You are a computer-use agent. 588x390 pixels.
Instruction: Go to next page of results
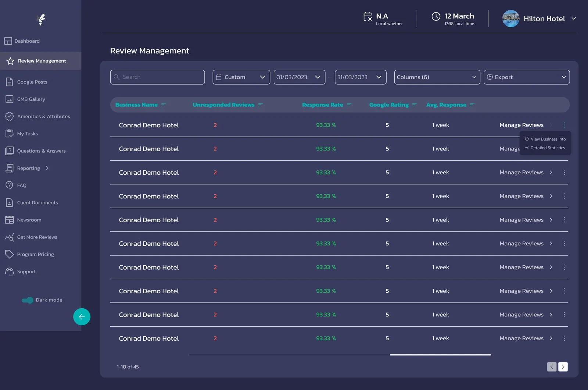(563, 367)
